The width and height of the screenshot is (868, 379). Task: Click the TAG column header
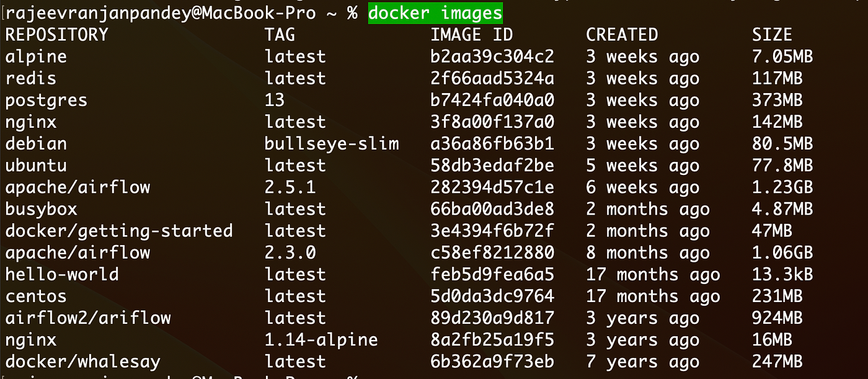(x=280, y=35)
